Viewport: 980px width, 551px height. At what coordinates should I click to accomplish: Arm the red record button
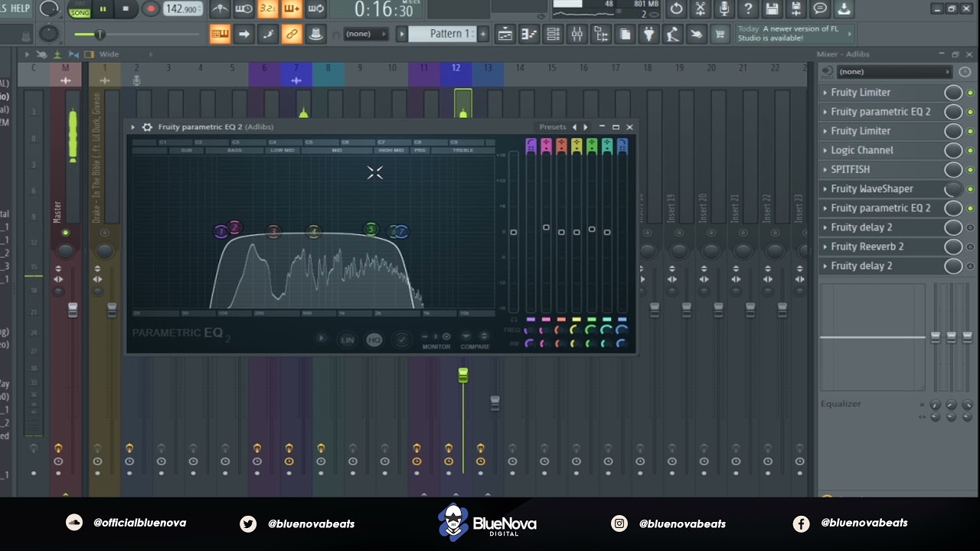150,9
